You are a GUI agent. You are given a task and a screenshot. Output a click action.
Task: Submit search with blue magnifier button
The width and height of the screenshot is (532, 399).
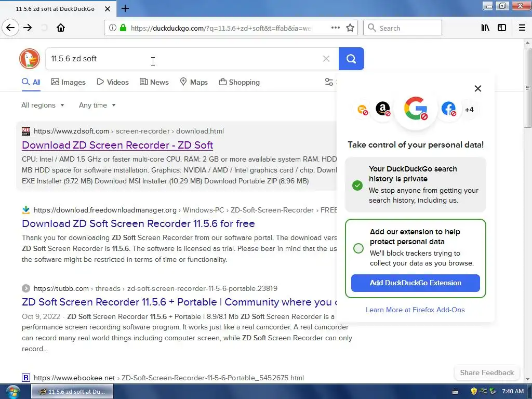pyautogui.click(x=351, y=59)
